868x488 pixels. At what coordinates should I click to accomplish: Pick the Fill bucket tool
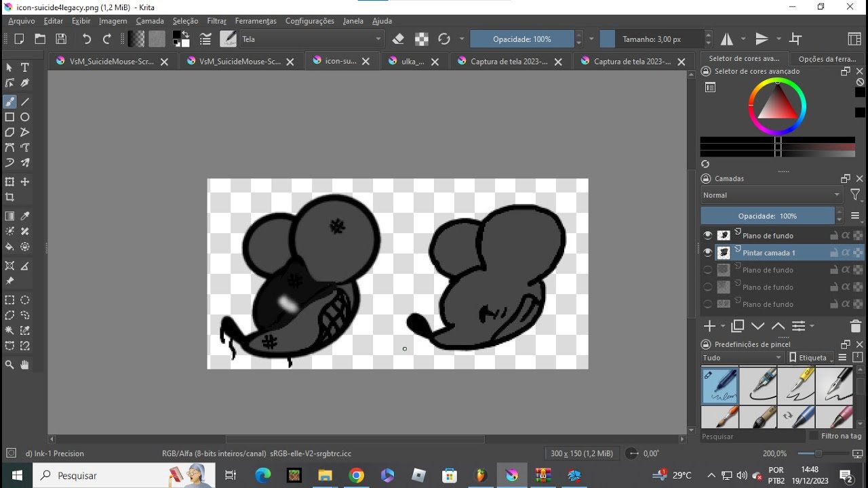click(x=9, y=247)
